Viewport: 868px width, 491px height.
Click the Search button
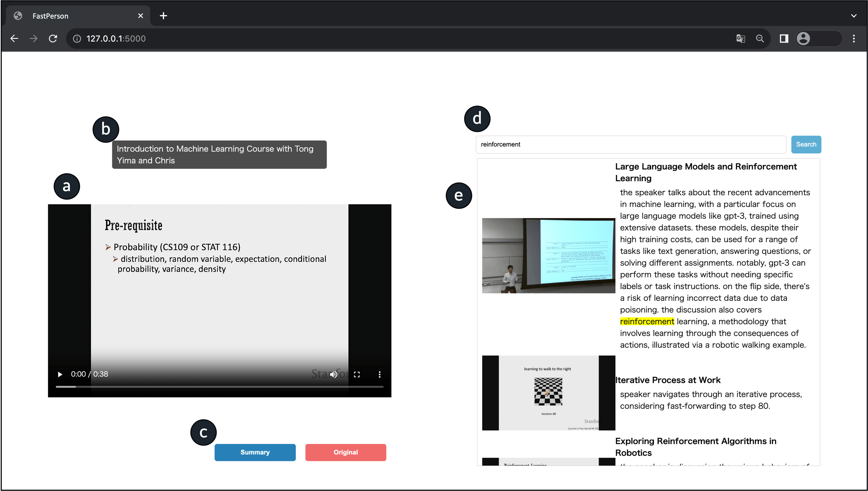[x=806, y=144]
